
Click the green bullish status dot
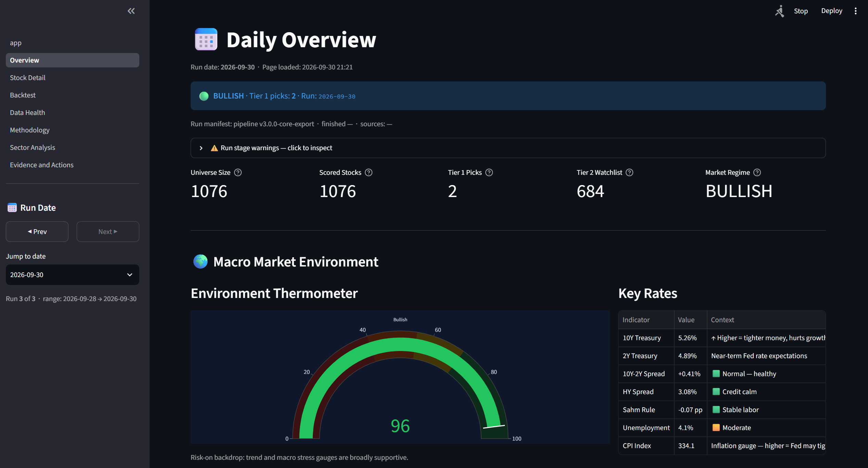[204, 96]
